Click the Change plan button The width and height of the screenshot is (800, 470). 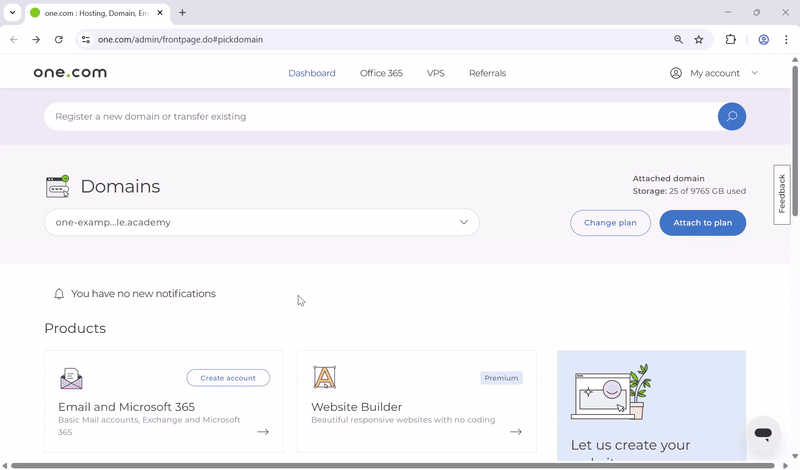tap(610, 223)
